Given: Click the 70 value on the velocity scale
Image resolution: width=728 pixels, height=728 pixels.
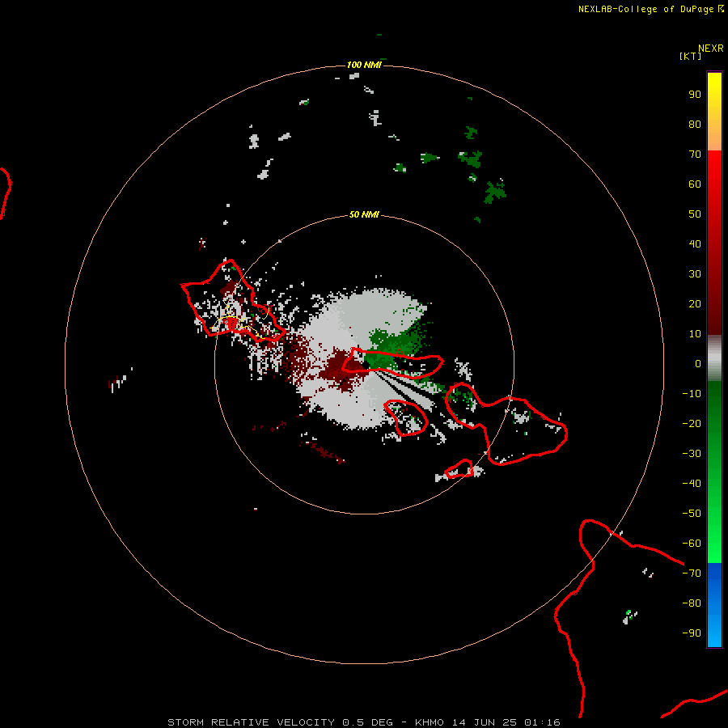Looking at the screenshot, I should (695, 154).
